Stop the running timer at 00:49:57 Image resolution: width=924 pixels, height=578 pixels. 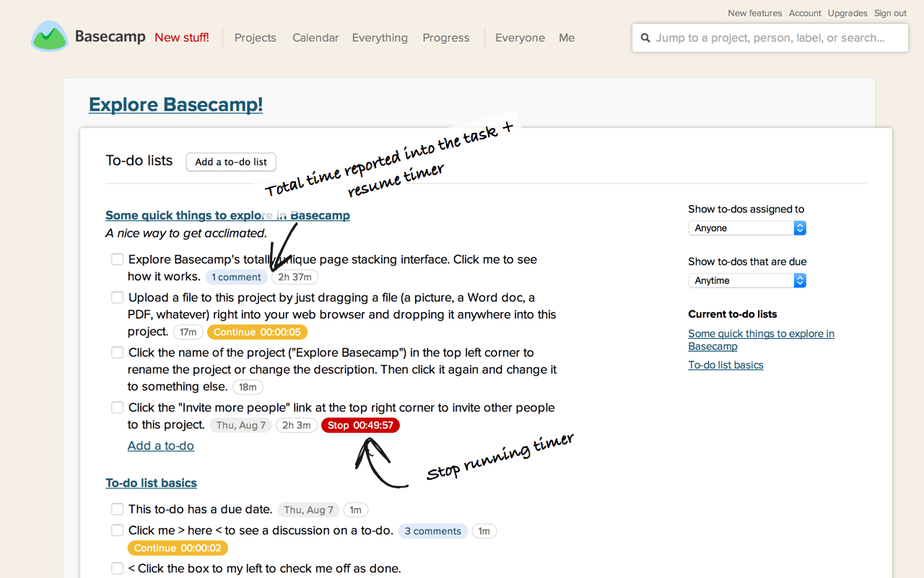coord(360,426)
